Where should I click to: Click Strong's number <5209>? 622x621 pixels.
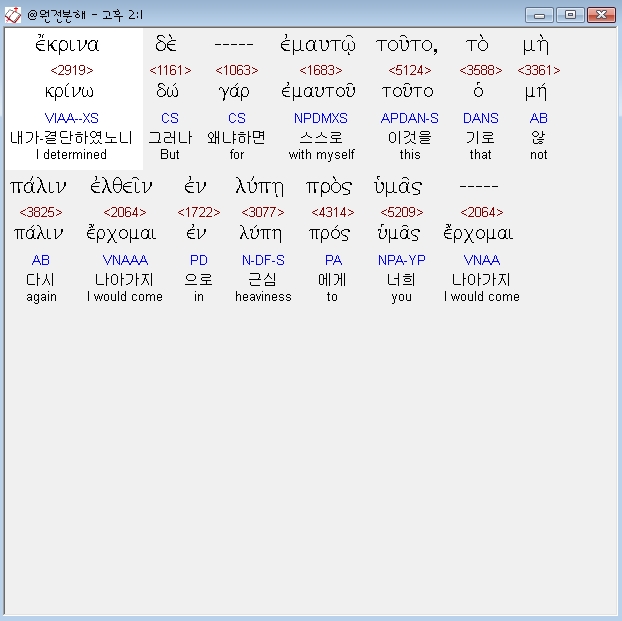pos(402,212)
